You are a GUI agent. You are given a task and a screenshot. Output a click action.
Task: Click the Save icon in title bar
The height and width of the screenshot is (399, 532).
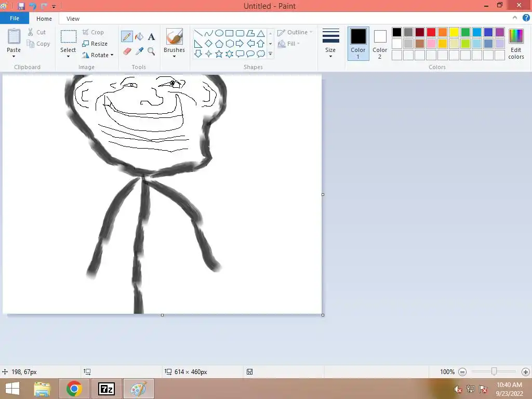tap(21, 6)
